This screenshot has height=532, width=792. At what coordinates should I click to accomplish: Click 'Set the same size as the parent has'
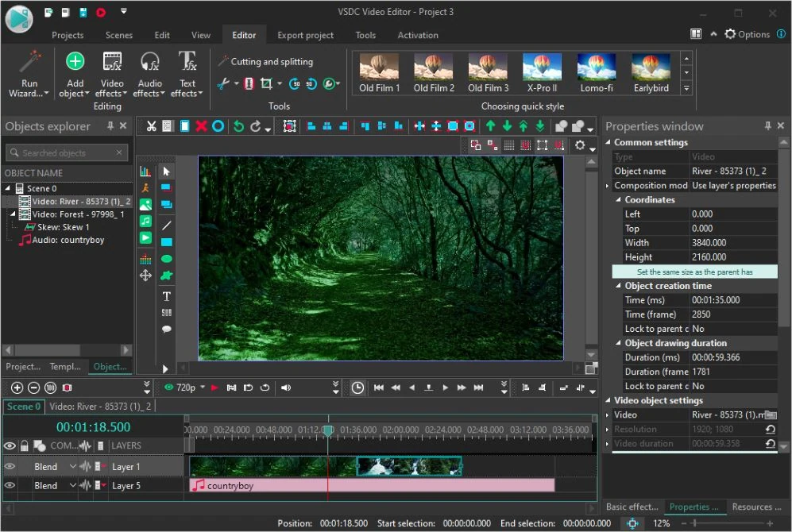[693, 271]
